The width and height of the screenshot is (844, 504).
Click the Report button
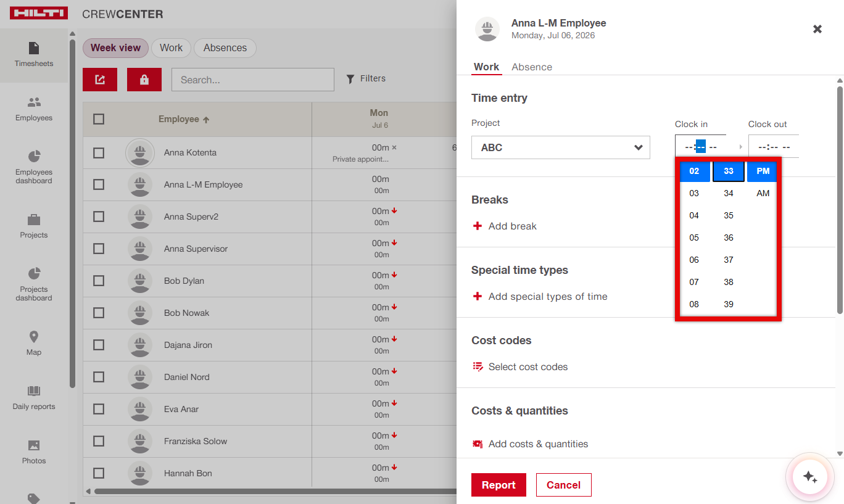[x=499, y=485]
